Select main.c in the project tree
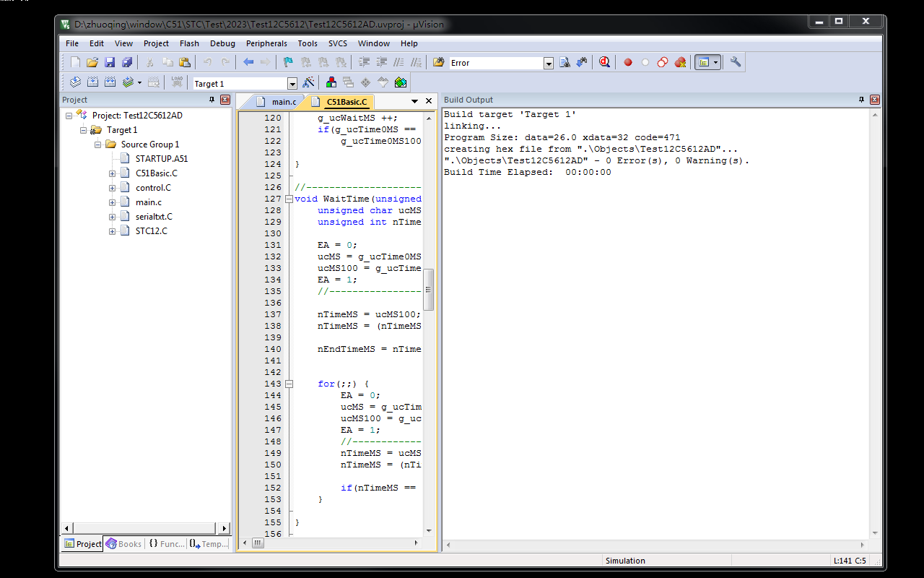Viewport: 924px width, 578px height. [x=149, y=202]
